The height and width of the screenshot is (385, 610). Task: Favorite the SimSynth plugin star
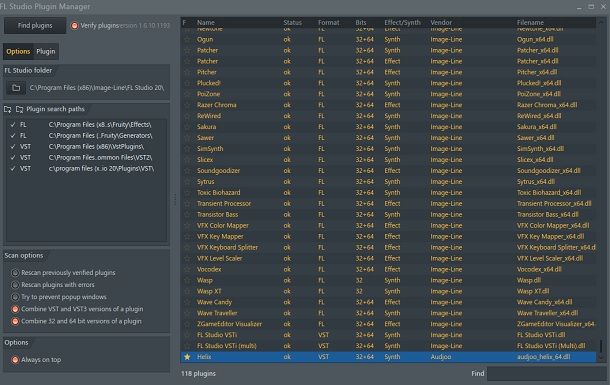[x=188, y=149]
